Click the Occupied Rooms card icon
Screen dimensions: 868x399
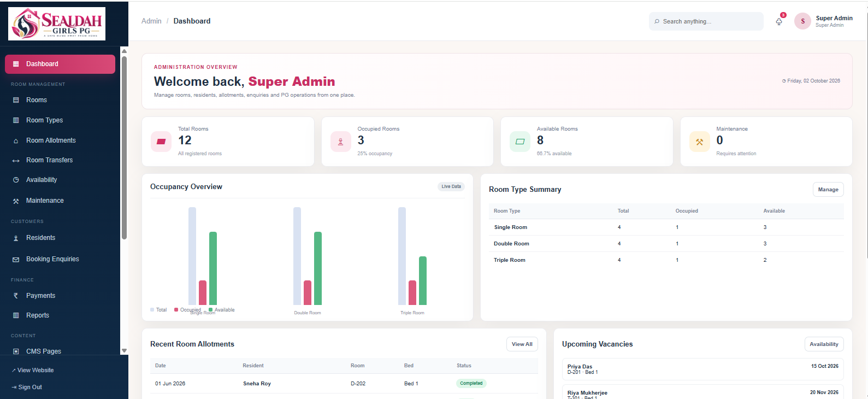pos(341,142)
